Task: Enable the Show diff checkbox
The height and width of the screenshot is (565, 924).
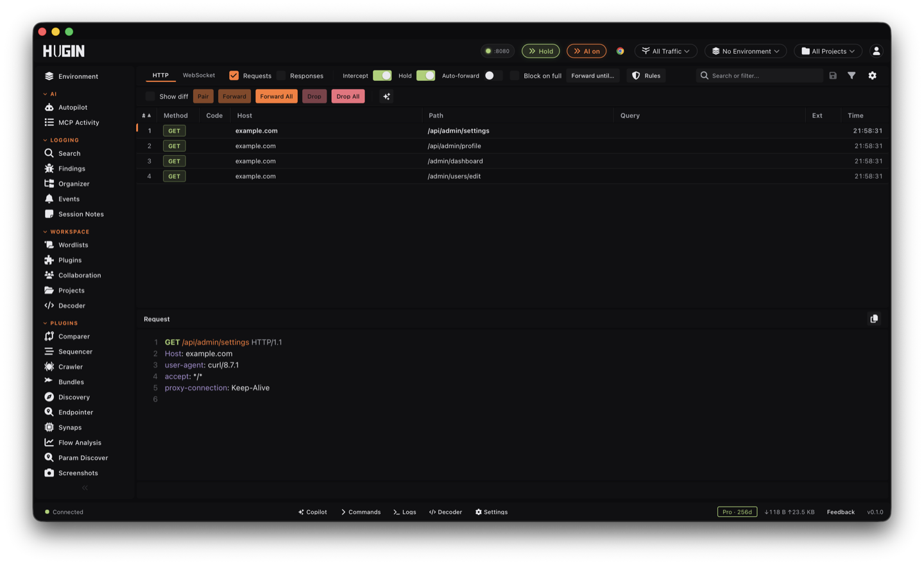Action: (150, 96)
